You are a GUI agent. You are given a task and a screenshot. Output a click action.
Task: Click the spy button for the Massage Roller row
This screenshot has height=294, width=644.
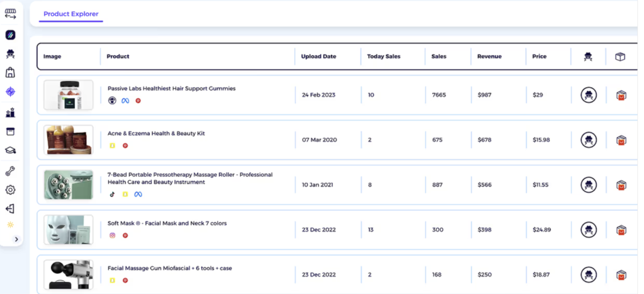coord(589,185)
